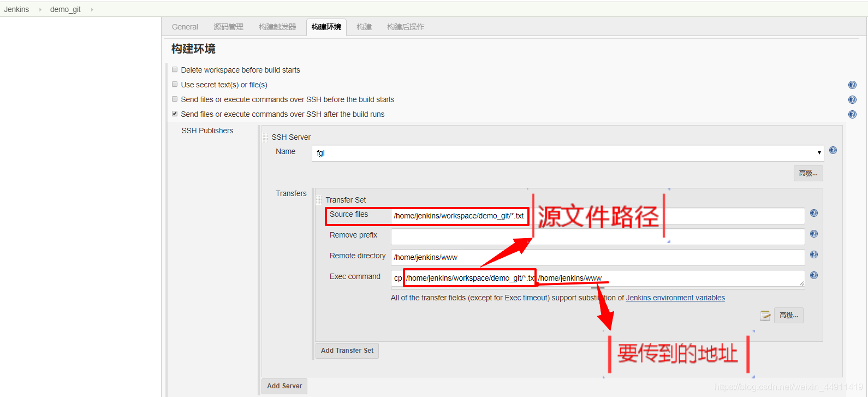Uncheck Send files over SSH after build runs
Viewport: 868px width, 397px height.
pos(175,114)
